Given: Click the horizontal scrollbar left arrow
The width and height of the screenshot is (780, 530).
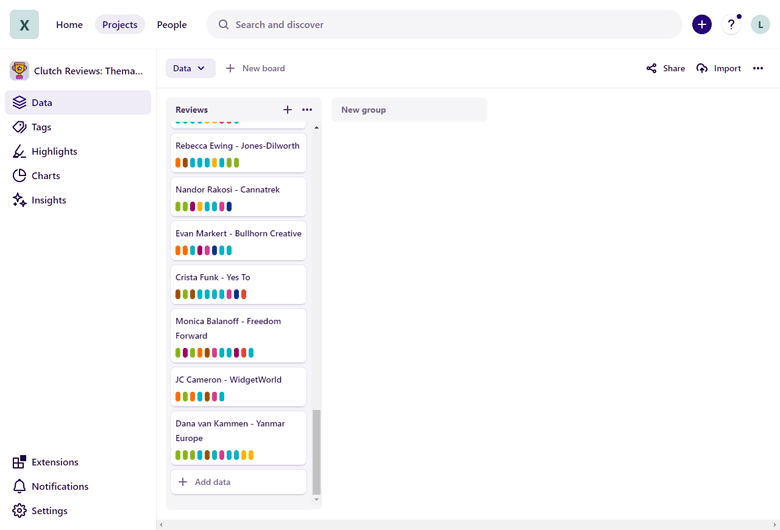Looking at the screenshot, I should pyautogui.click(x=161, y=525).
